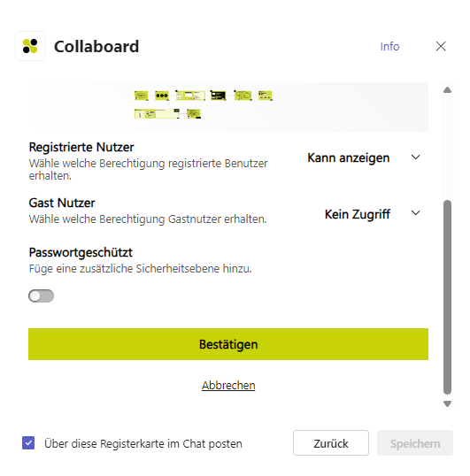
Task: Confirm settings with the Bestätigen button
Action: [x=228, y=344]
